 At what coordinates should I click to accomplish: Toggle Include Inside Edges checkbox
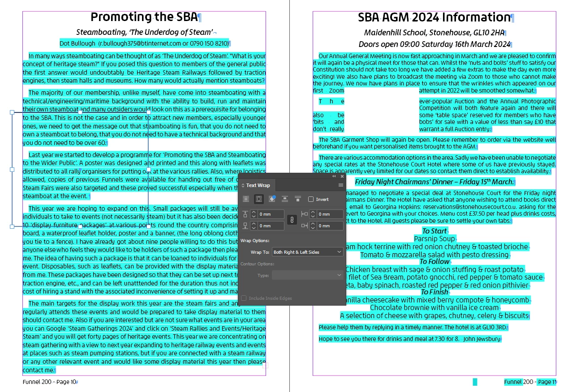pos(244,298)
